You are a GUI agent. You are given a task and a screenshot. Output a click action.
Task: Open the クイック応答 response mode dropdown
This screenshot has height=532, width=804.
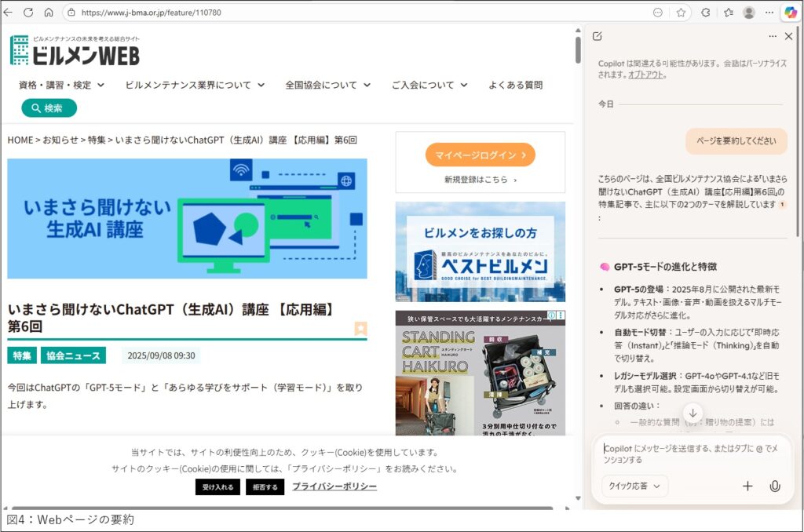coord(633,486)
